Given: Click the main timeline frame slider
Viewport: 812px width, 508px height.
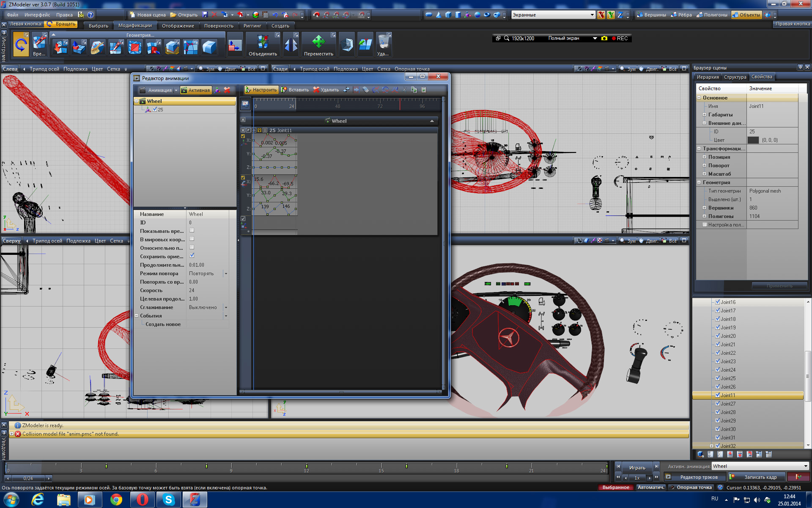Looking at the screenshot, I should pos(28,478).
